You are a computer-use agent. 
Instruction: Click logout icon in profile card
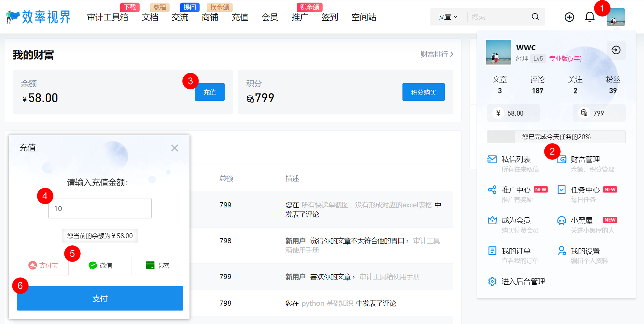(616, 50)
